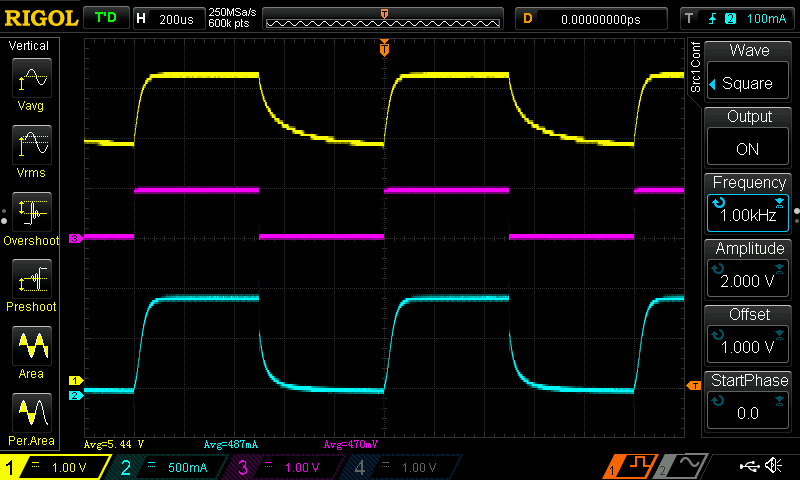800x480 pixels.
Task: Choose the Preshoot measurement icon
Action: 33,284
